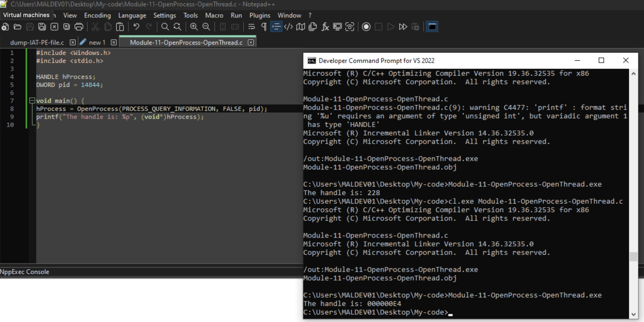644x322 pixels.
Task: Click the Zoom In toolbar icon
Action: (x=194, y=27)
